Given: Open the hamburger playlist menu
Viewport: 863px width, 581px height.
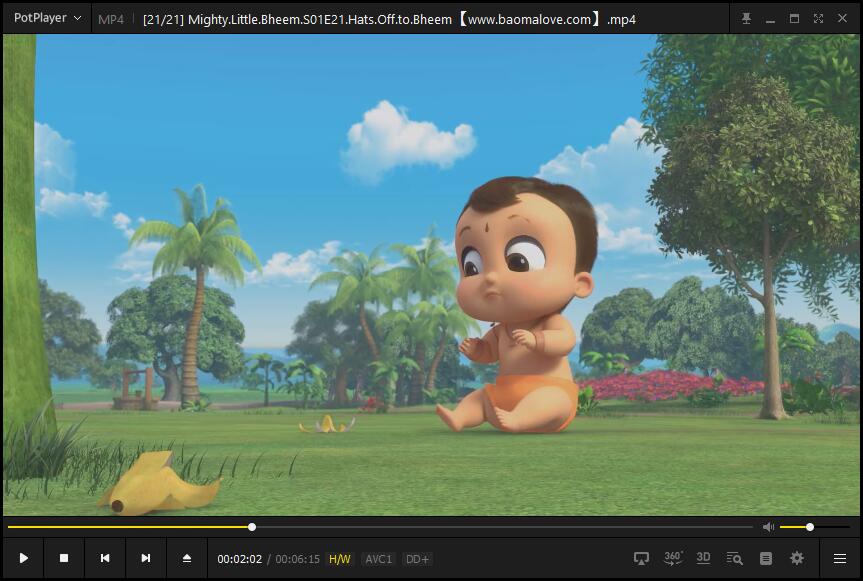Looking at the screenshot, I should (x=839, y=559).
